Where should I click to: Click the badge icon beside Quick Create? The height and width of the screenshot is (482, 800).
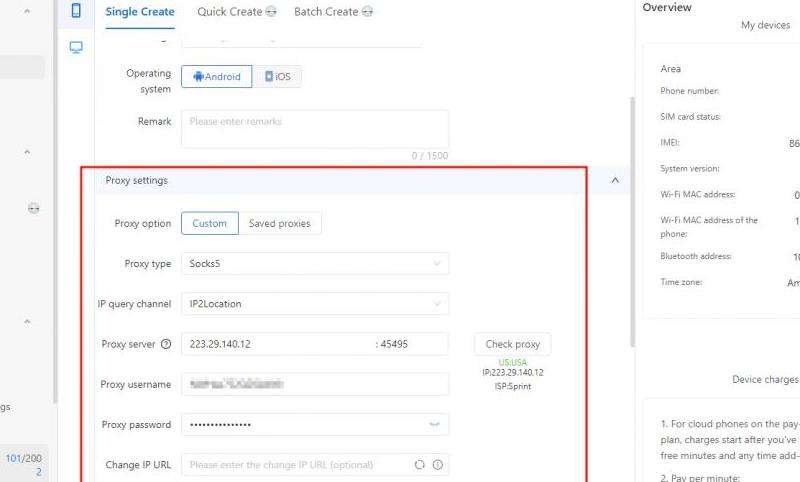point(271,12)
